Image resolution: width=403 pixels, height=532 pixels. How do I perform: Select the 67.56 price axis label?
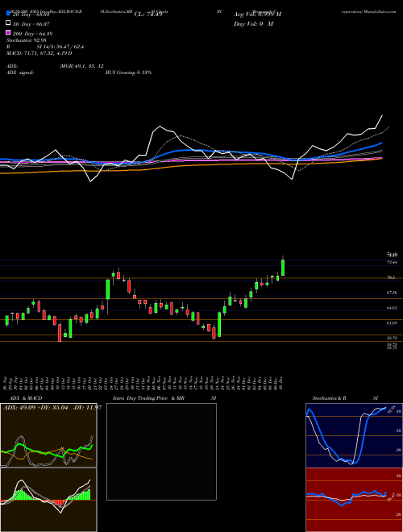(x=392, y=293)
